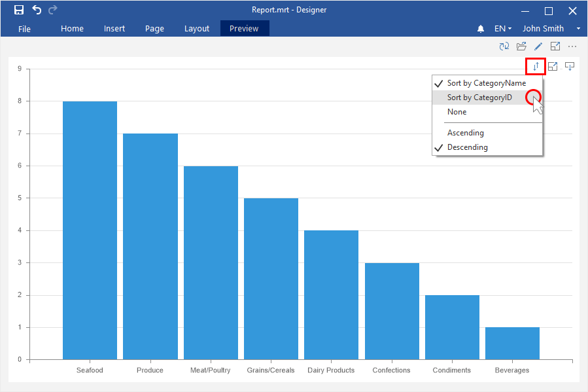588x392 pixels.
Task: Open the File menu
Action: coord(24,29)
